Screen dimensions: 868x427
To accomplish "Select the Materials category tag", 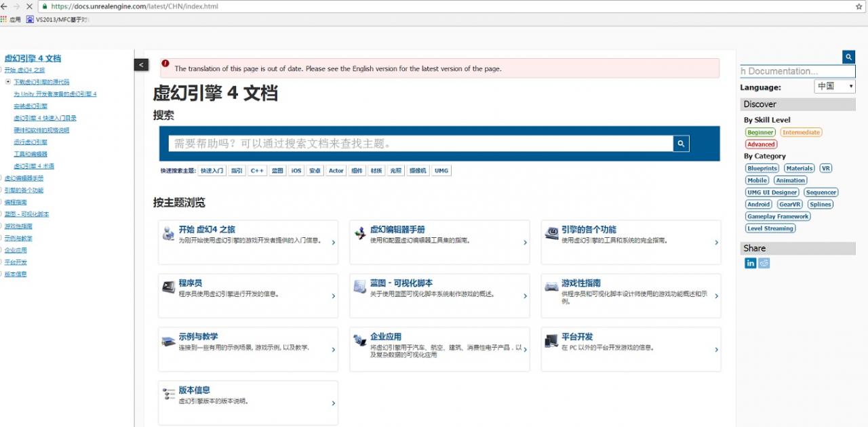I will 800,168.
